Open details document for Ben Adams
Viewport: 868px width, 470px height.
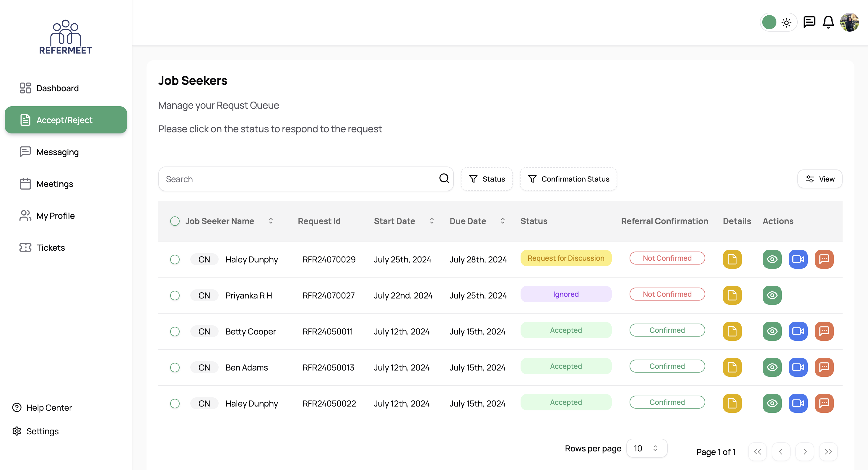732,367
